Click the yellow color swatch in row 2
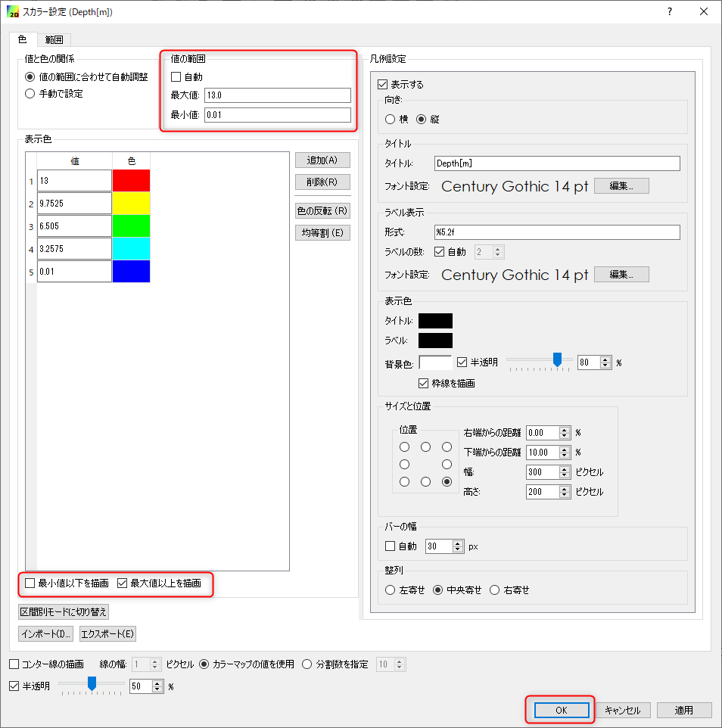This screenshot has width=722, height=728. [131, 204]
